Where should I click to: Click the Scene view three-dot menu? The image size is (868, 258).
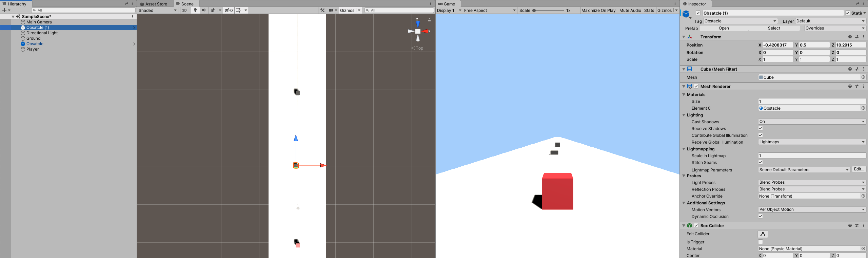click(431, 4)
